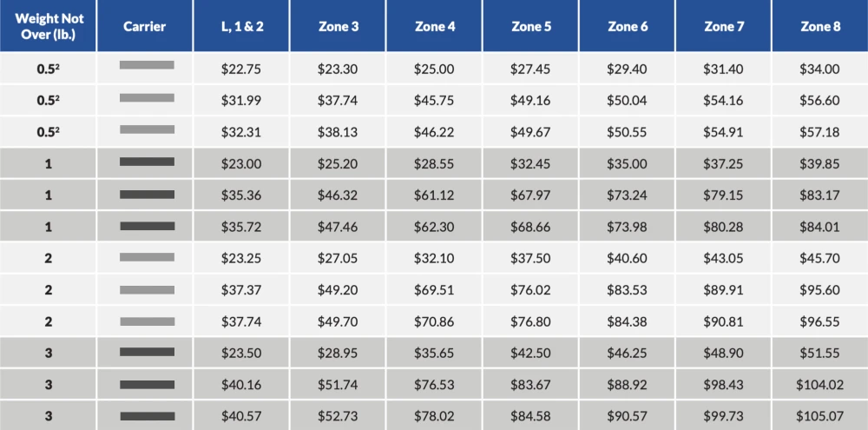Click the $69.51 Zone 4 price

click(434, 290)
